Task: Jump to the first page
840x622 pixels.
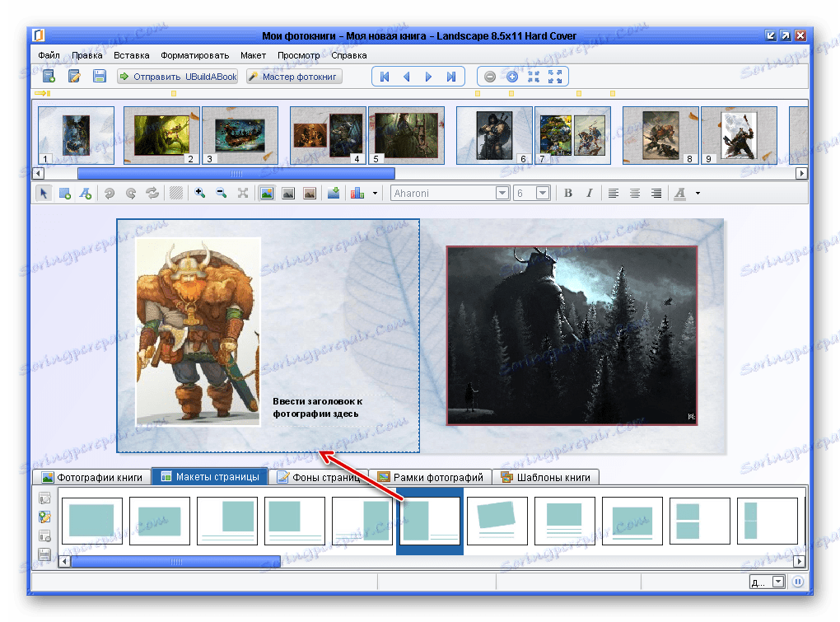Action: [384, 77]
